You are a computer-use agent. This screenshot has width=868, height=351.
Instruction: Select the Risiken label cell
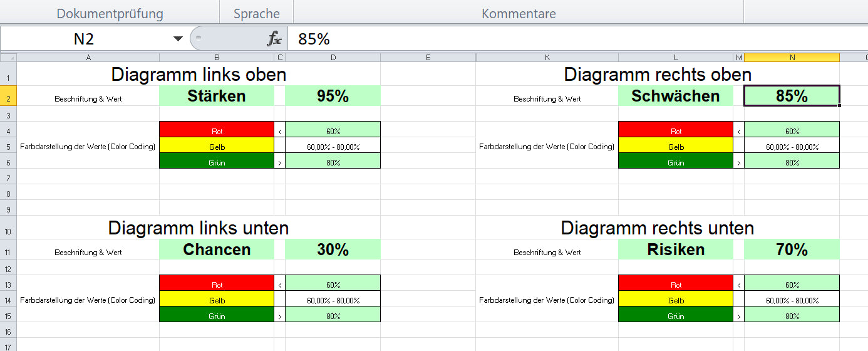(675, 249)
